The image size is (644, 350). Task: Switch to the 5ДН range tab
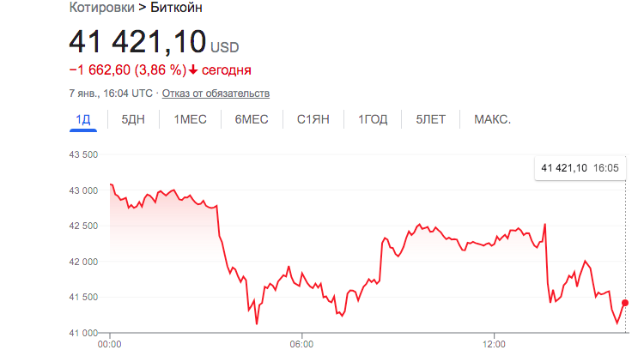[x=133, y=119]
